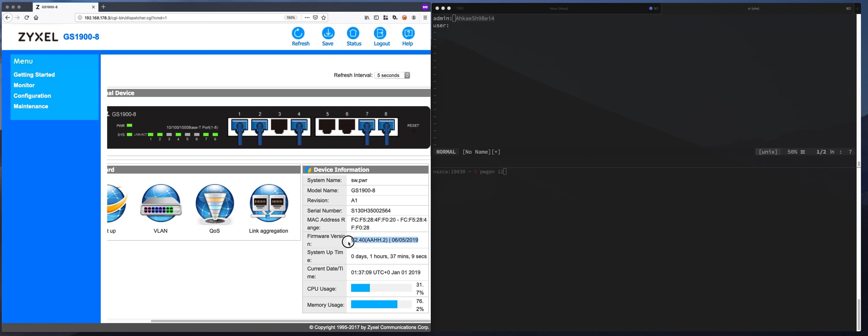Click the Logout icon
Image resolution: width=868 pixels, height=336 pixels.
[380, 33]
